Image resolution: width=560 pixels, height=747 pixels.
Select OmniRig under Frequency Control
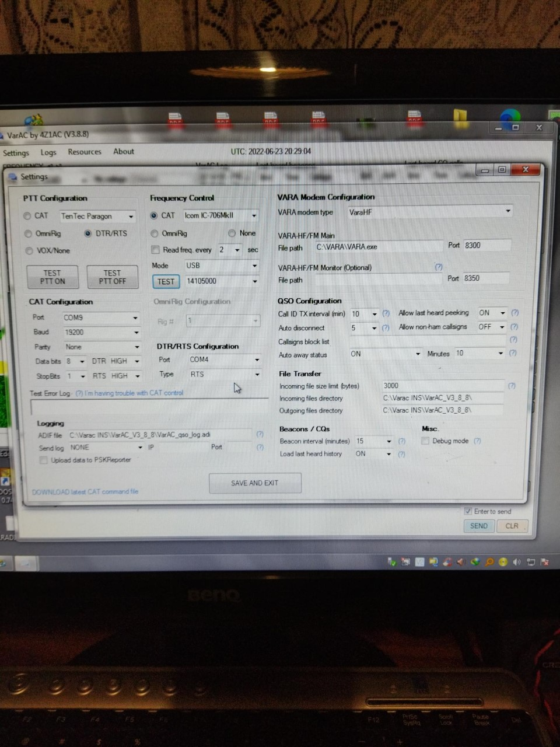(x=169, y=233)
